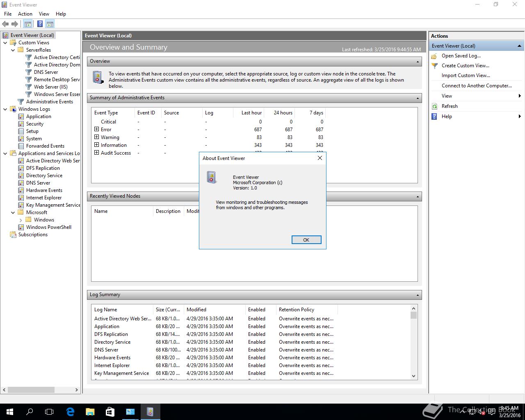525x420 pixels.
Task: Collapse Applications and Services Logs node
Action: point(5,153)
